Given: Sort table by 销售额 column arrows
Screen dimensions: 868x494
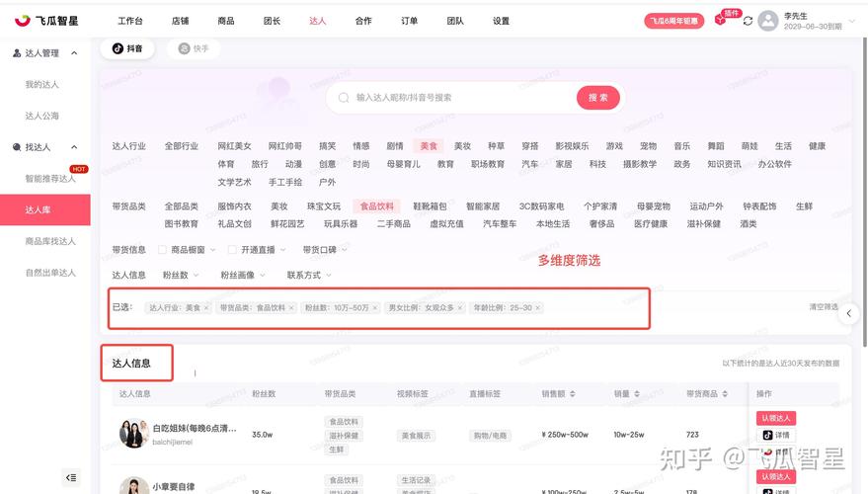Looking at the screenshot, I should (x=573, y=394).
